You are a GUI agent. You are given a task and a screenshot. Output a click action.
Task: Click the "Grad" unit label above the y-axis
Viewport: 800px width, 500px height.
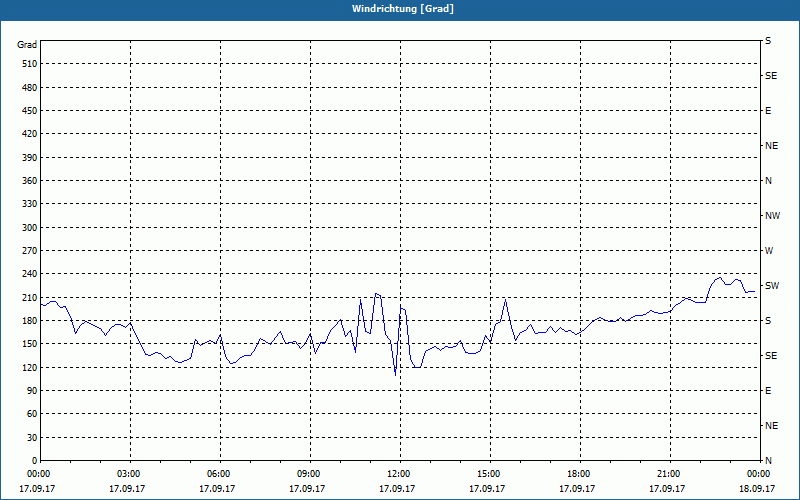(x=27, y=45)
